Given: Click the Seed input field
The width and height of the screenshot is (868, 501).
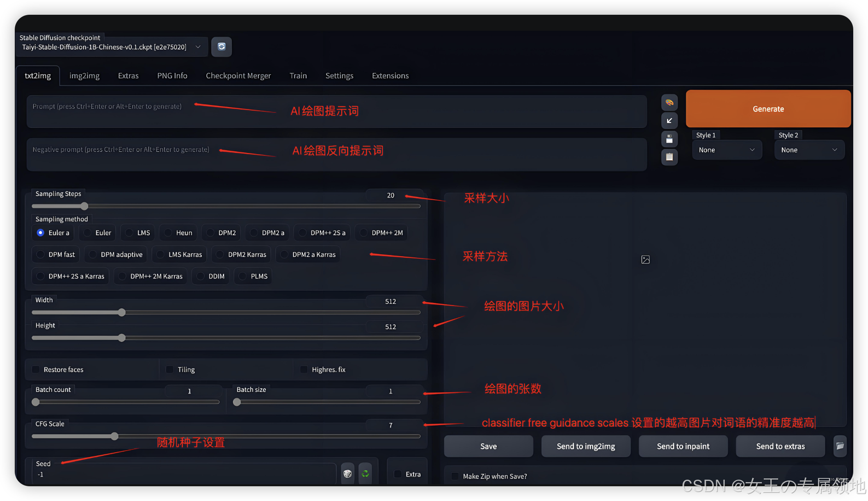Looking at the screenshot, I should [x=184, y=474].
